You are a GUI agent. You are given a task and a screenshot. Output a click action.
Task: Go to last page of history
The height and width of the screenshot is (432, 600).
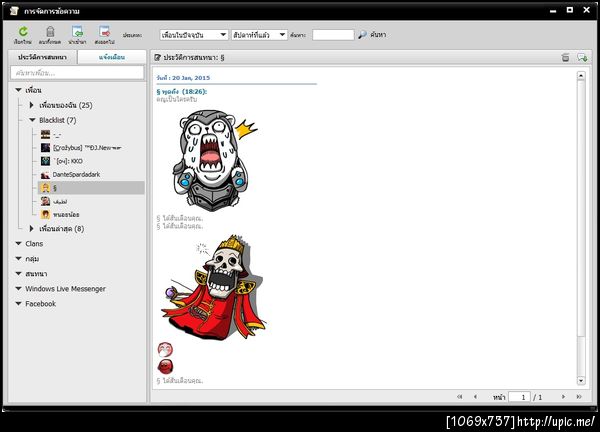pyautogui.click(x=579, y=397)
